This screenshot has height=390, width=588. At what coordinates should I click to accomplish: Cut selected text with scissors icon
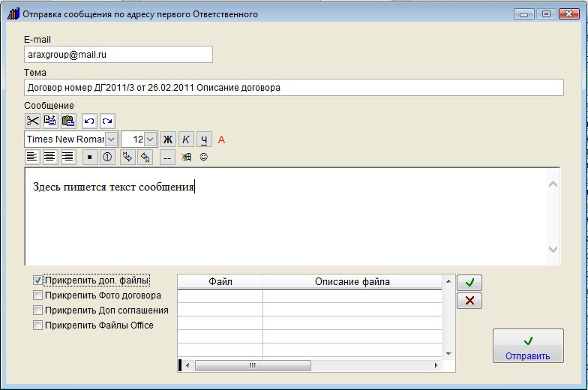tap(32, 121)
